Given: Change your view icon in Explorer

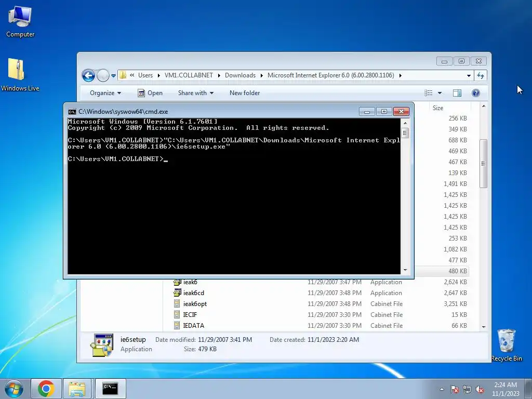Looking at the screenshot, I should 429,93.
